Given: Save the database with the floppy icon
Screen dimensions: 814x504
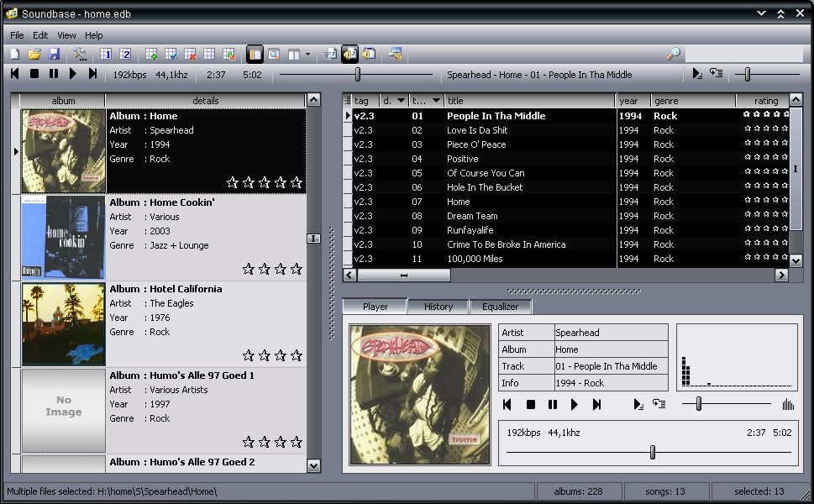Looking at the screenshot, I should (54, 55).
